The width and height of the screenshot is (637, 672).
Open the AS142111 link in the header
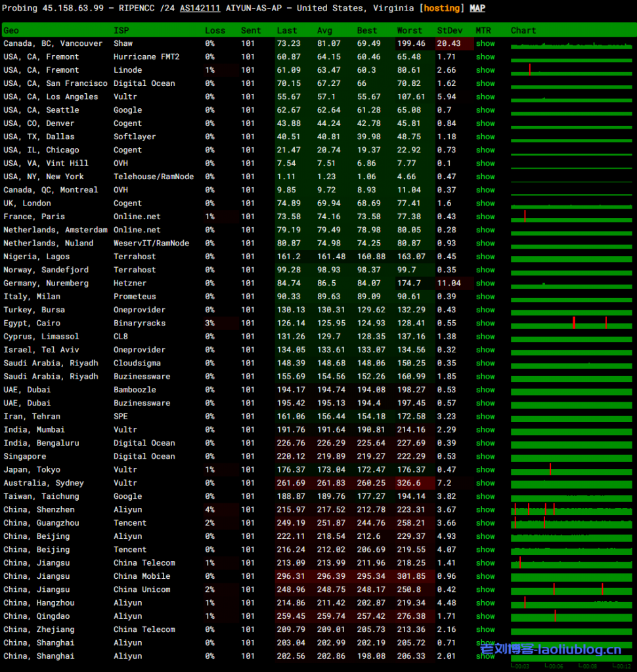(x=200, y=8)
